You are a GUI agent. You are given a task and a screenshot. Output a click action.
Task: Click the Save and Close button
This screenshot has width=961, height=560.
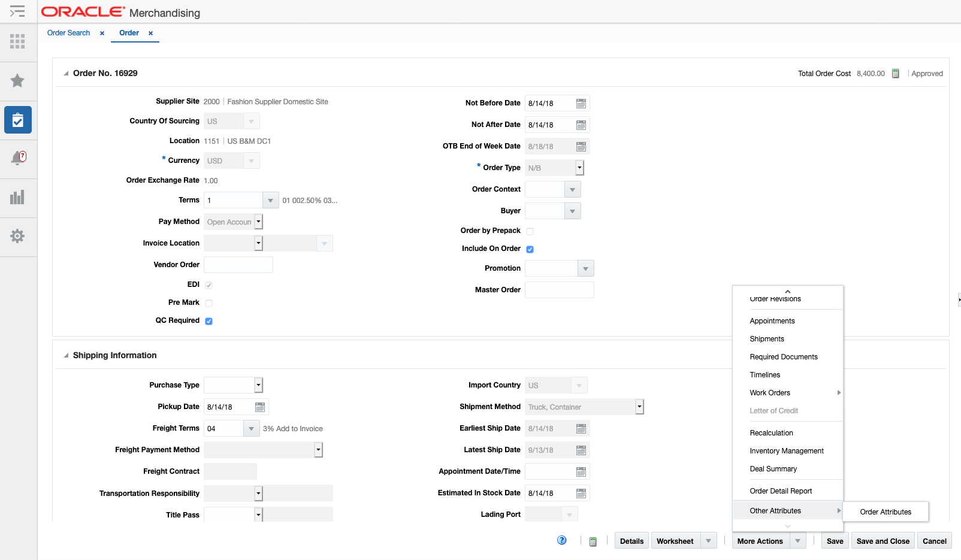click(x=883, y=540)
